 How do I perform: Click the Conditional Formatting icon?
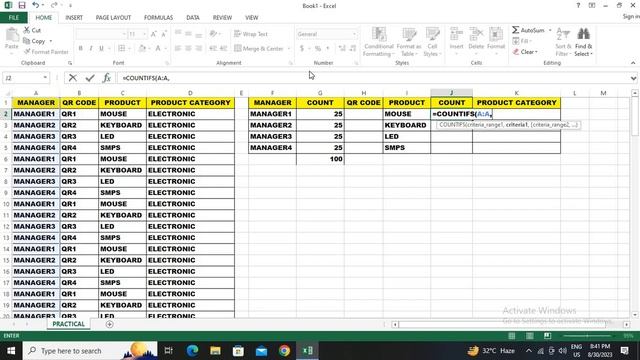point(379,35)
